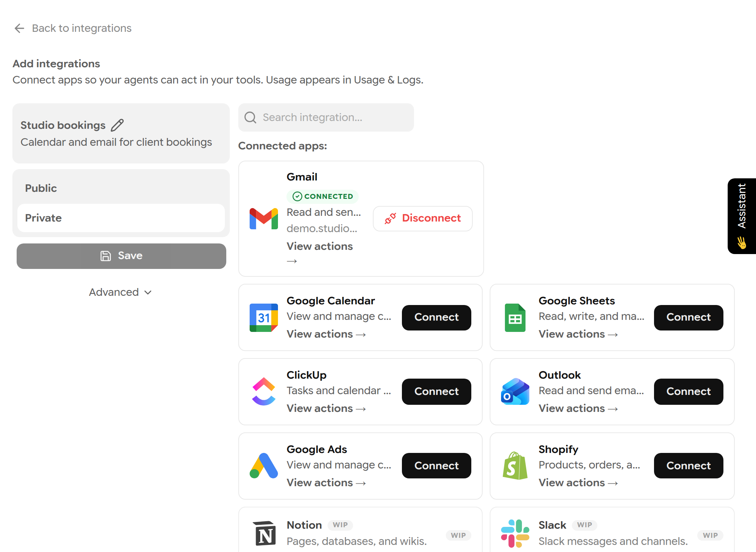
Task: Click the ClickUp logo icon
Action: coord(264,392)
